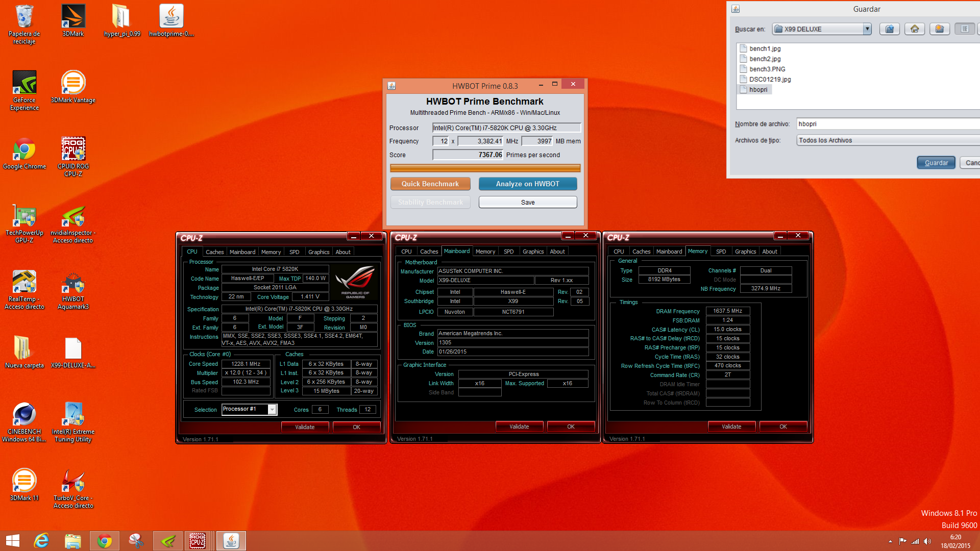Open Google Chrome desktop shortcut
This screenshot has width=980, height=551.
(x=24, y=153)
